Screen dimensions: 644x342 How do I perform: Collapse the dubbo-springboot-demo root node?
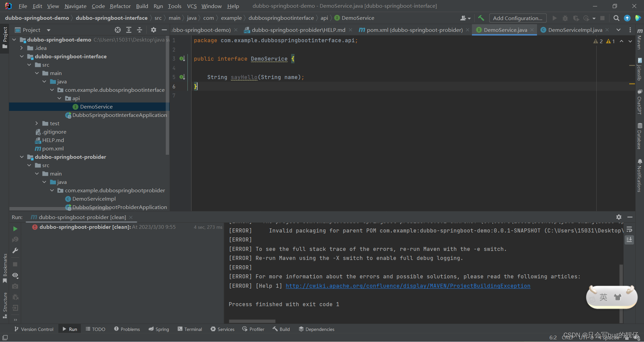[x=14, y=40]
